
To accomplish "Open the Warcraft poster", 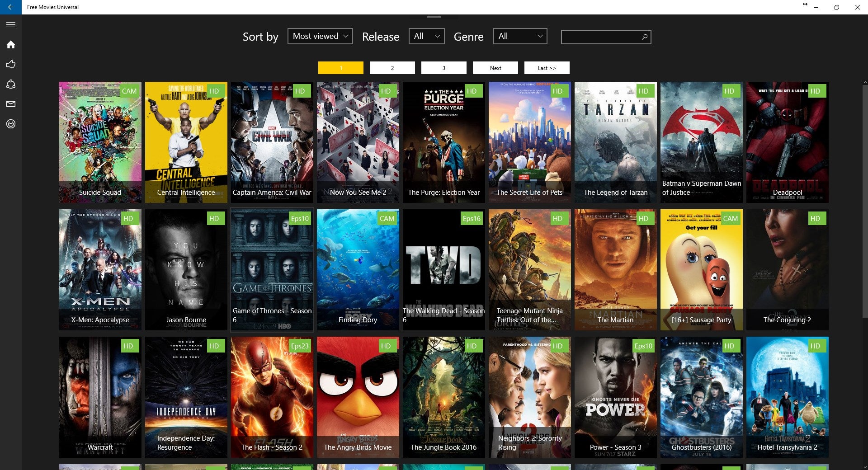I will click(x=100, y=397).
